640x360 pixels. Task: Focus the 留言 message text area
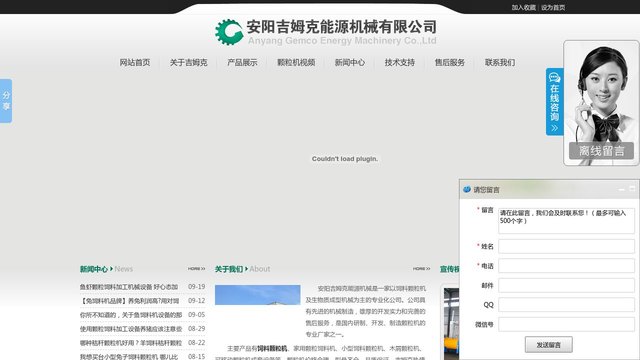(566, 221)
